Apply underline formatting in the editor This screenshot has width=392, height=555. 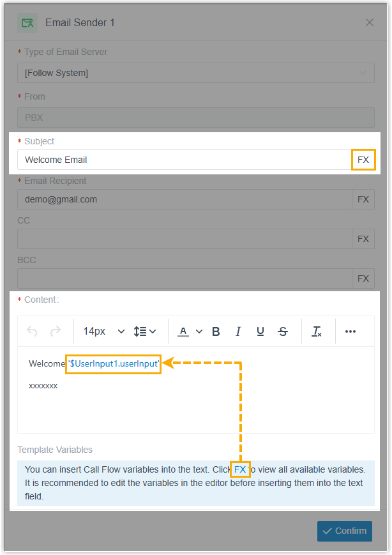[260, 331]
